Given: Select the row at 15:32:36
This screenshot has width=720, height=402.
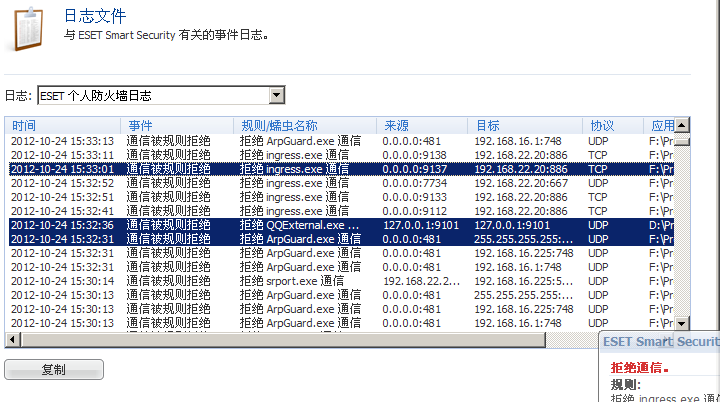Looking at the screenshot, I should (x=341, y=225).
